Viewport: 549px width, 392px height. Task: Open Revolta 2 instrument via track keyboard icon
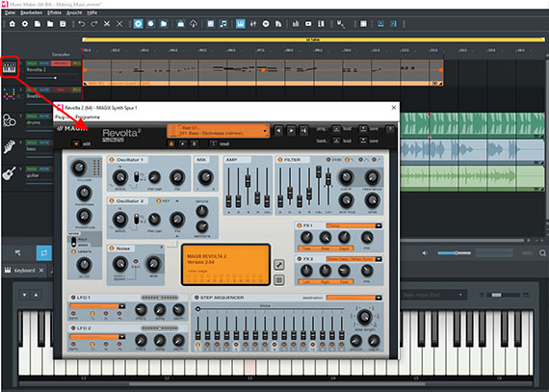pyautogui.click(x=10, y=66)
